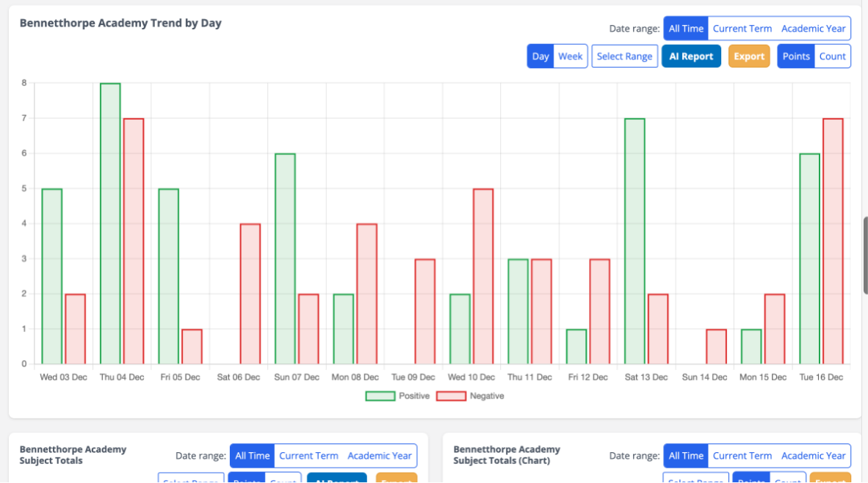The image size is (868, 483).
Task: Click the Mon 08 Dec negative bar
Action: 366,294
